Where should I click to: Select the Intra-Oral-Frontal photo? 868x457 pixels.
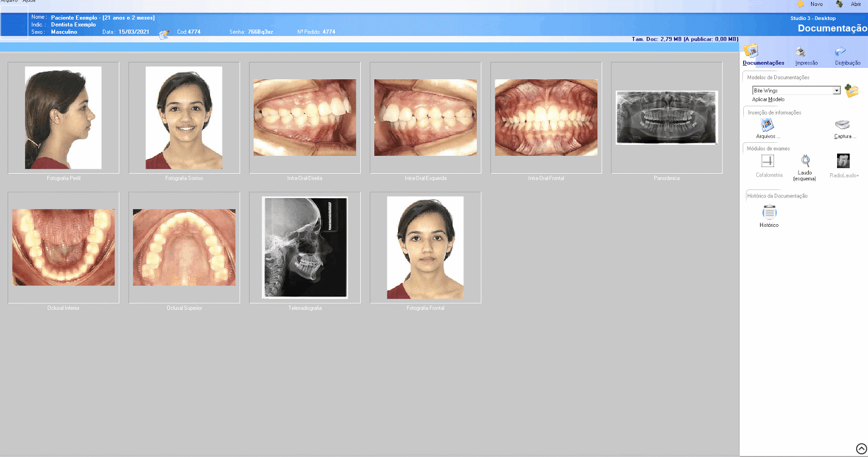pos(546,118)
